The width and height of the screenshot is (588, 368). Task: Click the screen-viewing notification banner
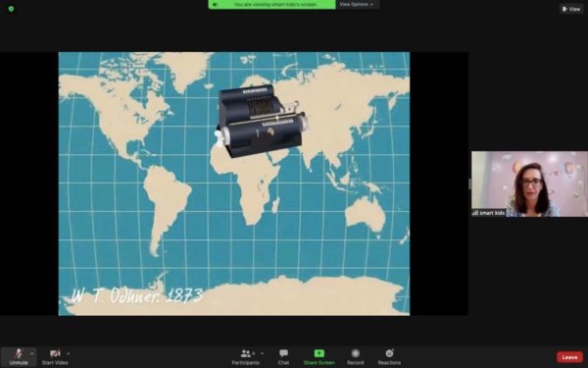pyautogui.click(x=271, y=5)
